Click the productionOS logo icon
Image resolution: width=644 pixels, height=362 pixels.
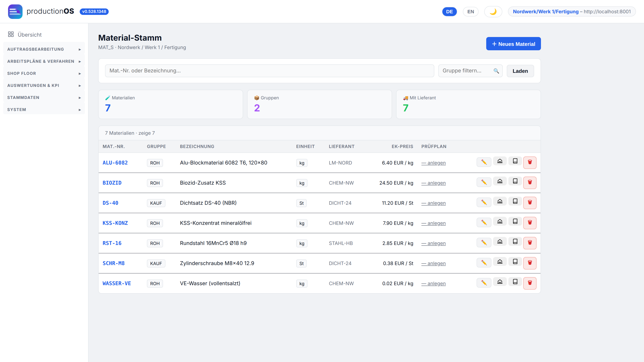15,11
